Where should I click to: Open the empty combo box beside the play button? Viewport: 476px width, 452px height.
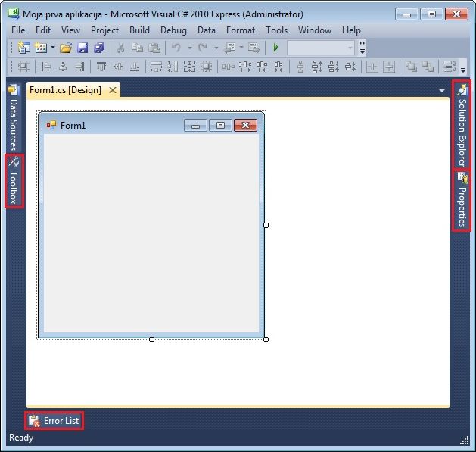pos(321,48)
